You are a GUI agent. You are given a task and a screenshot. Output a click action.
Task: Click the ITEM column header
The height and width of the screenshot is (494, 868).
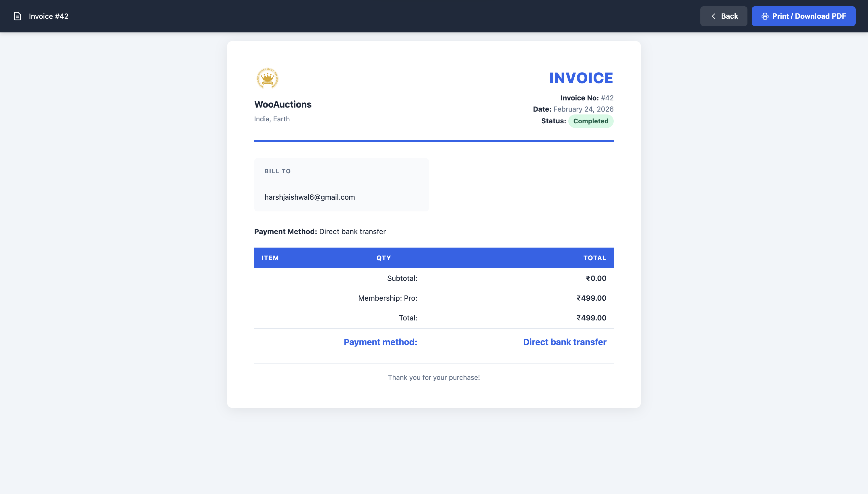tap(270, 258)
